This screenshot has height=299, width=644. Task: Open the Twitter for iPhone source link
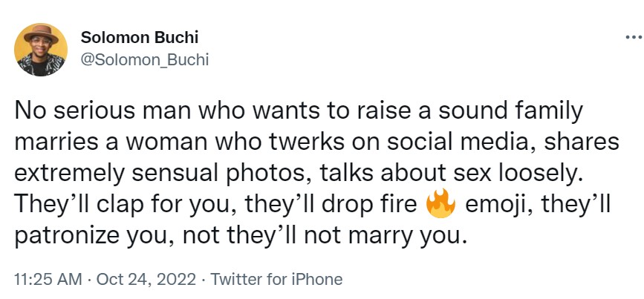(276, 279)
